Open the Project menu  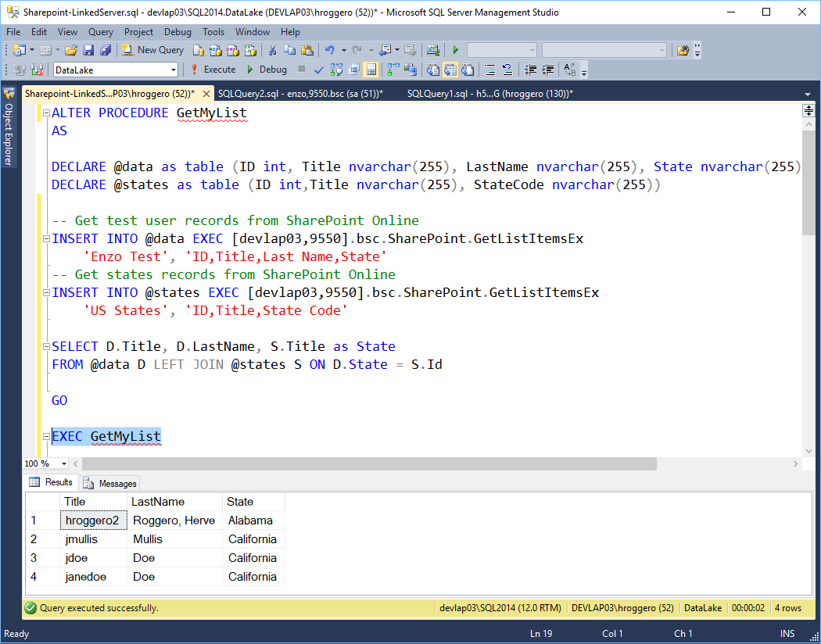point(138,32)
